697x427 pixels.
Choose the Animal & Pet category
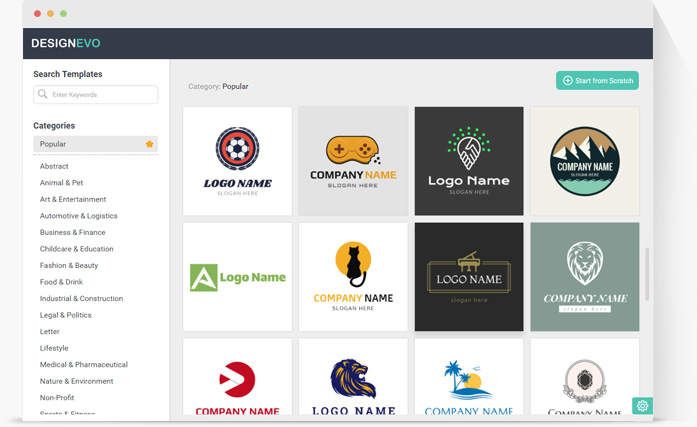[61, 183]
